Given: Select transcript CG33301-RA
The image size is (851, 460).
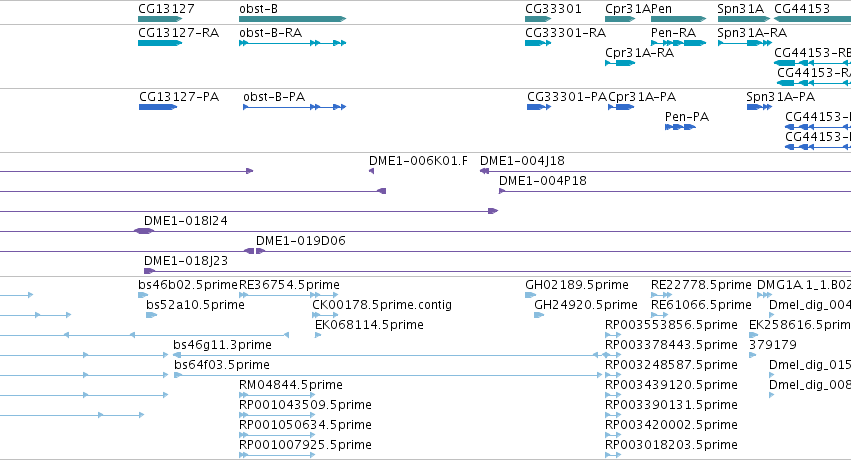Looking at the screenshot, I should point(565,33).
